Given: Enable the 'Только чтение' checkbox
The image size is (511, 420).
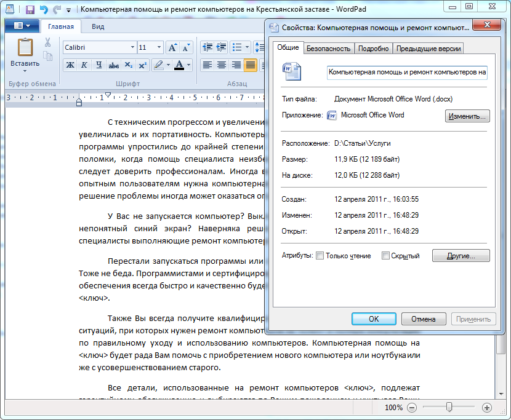Looking at the screenshot, I should coord(320,256).
